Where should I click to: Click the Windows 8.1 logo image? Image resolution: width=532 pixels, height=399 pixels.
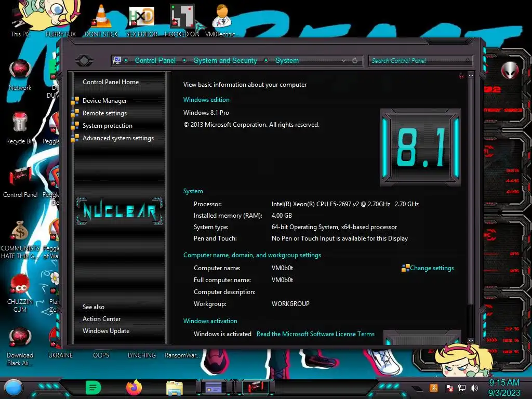(420, 147)
